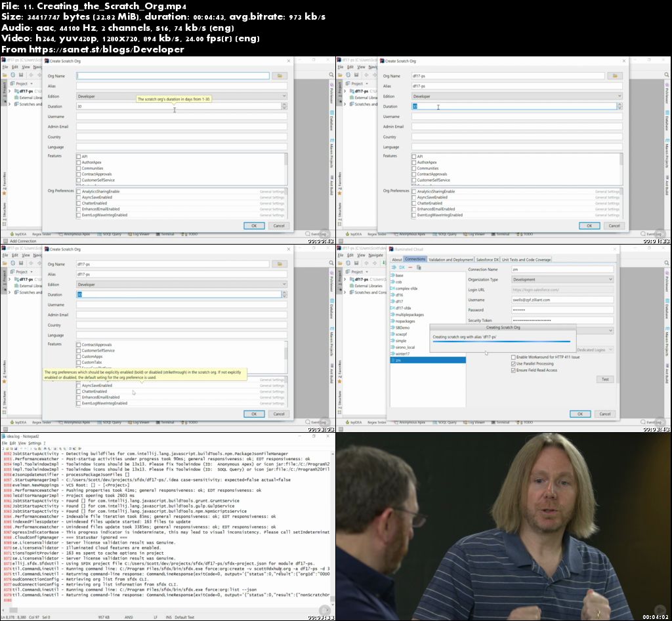Image resolution: width=672 pixels, height=621 pixels.
Task: Tick the CustomApps feature checkbox
Action: pos(79,356)
